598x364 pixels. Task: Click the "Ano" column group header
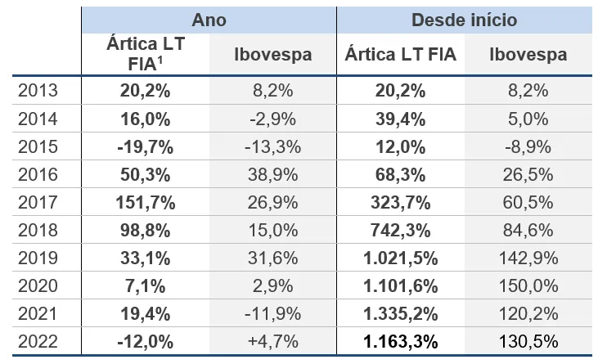(208, 20)
